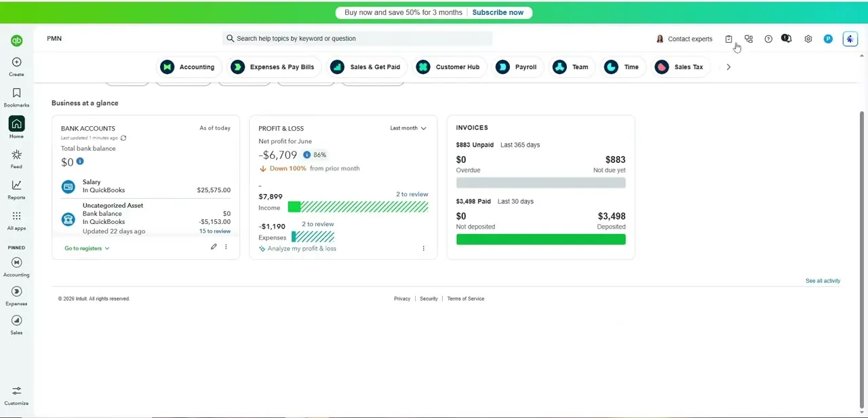Show info for Total bank balance $0
The image size is (868, 418).
tap(80, 161)
